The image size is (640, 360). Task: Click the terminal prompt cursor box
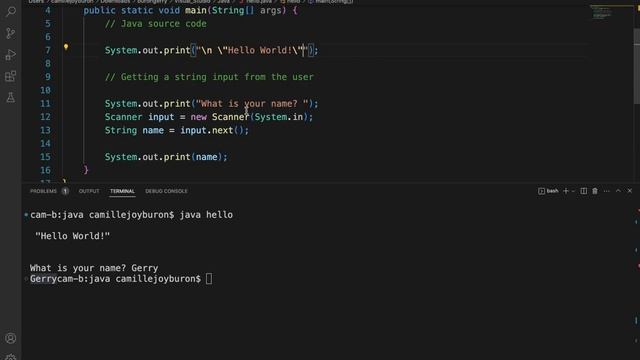(x=209, y=279)
